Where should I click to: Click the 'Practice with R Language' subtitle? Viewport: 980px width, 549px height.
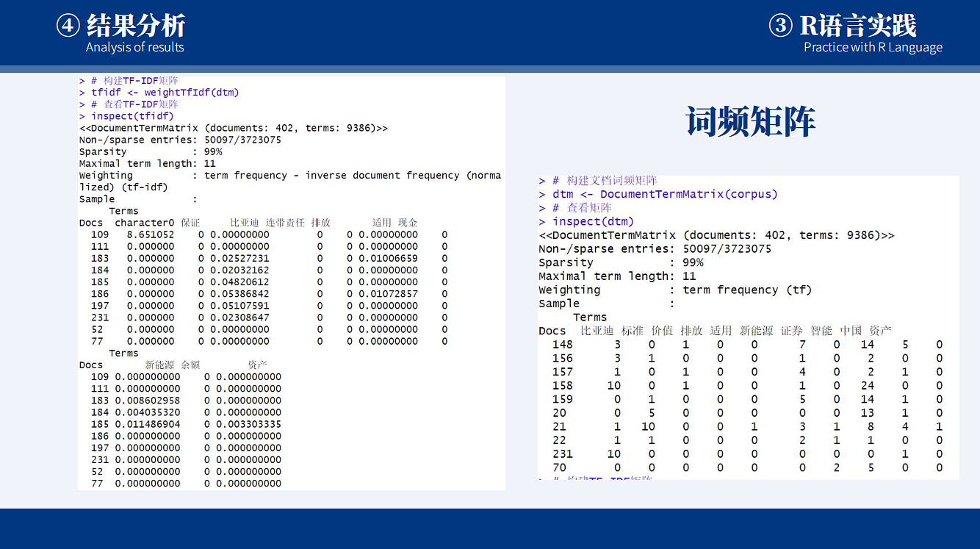[x=873, y=47]
